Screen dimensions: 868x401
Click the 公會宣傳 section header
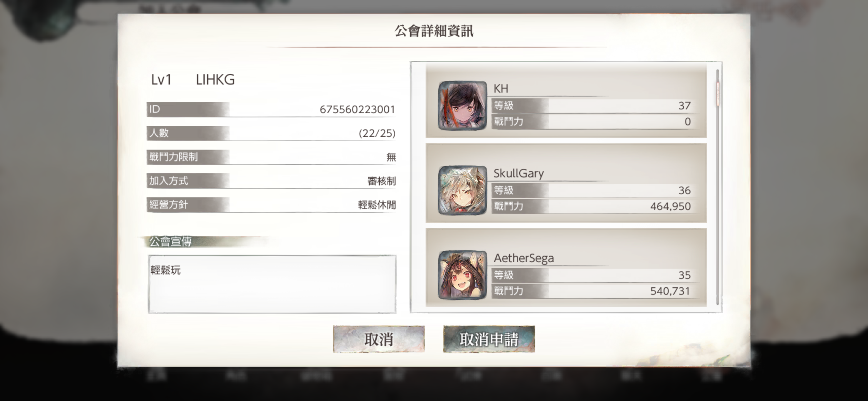pos(171,241)
